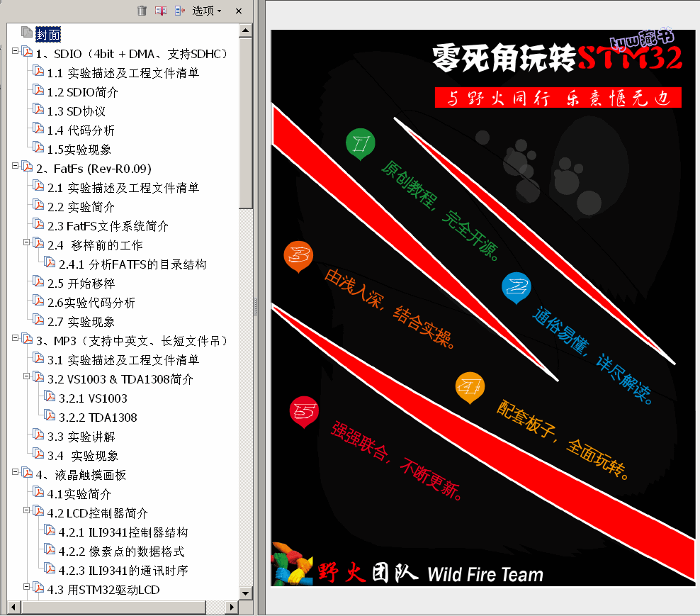Click bookmark icon of 3.2.2 TDA1308

pos(50,415)
